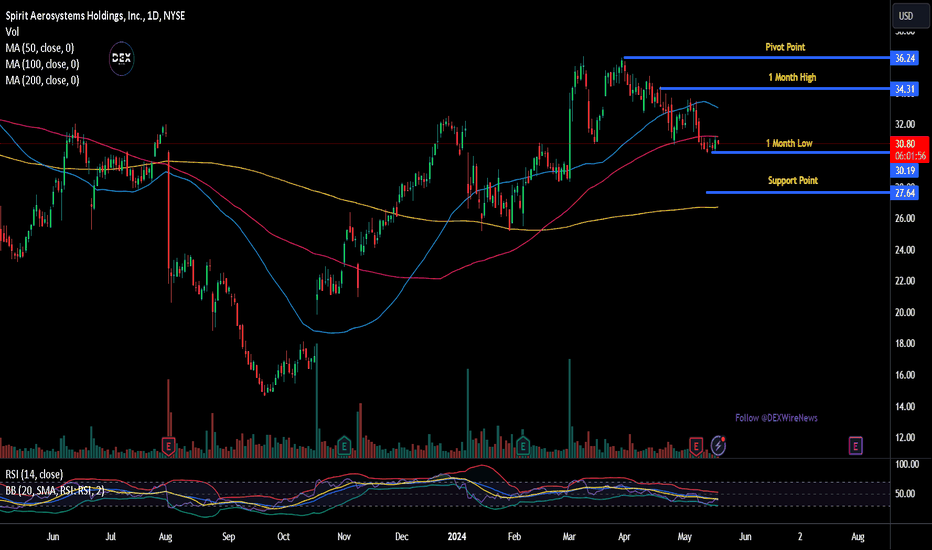Click the red earnings marker in August 2023
The image size is (932, 550).
tap(169, 446)
